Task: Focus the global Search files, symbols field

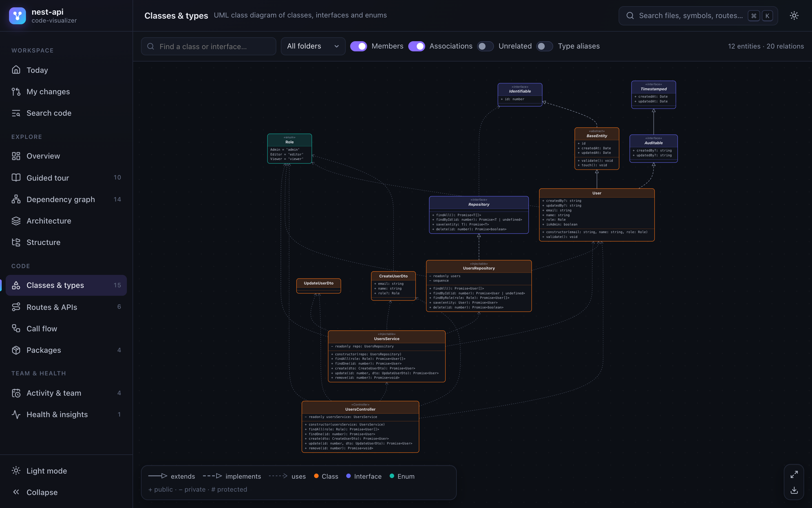Action: [x=698, y=16]
